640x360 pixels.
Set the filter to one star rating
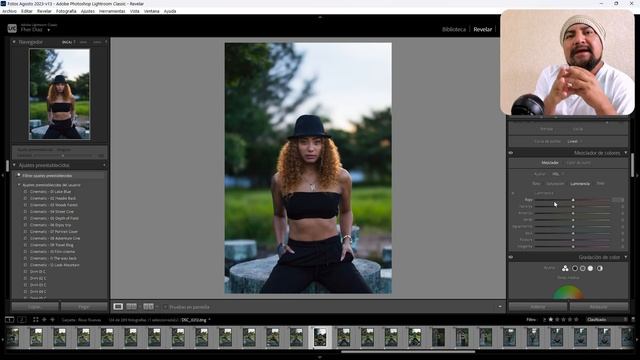pyautogui.click(x=551, y=320)
